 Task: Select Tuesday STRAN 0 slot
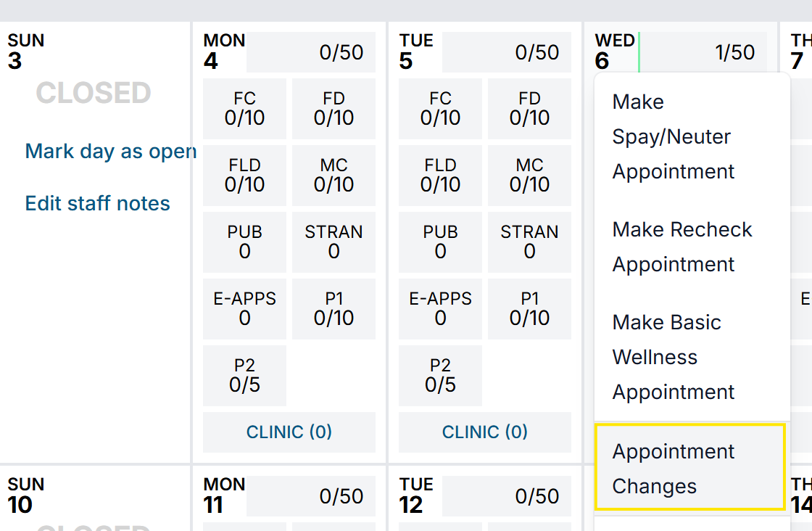529,242
